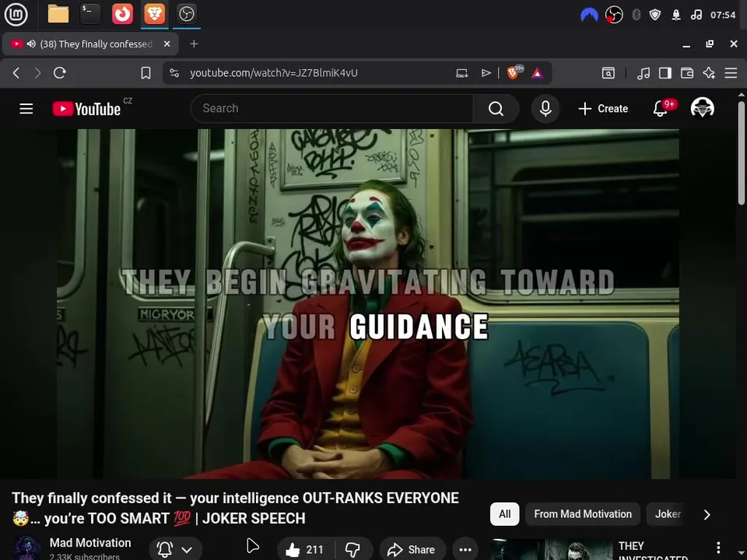This screenshot has height=560, width=747.
Task: Go back to the previous page
Action: (16, 73)
